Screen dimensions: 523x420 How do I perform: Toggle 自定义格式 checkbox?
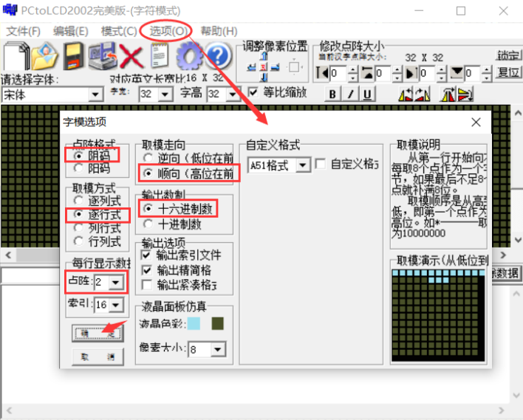point(320,164)
